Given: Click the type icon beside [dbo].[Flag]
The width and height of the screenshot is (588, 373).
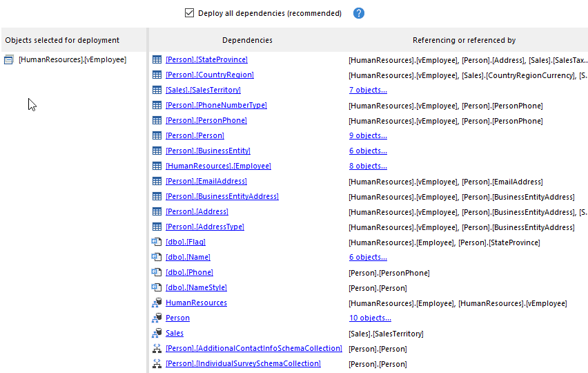Looking at the screenshot, I should (157, 242).
